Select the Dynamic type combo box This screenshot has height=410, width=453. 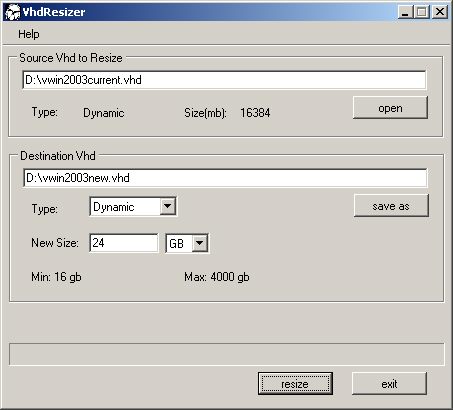[x=133, y=207]
